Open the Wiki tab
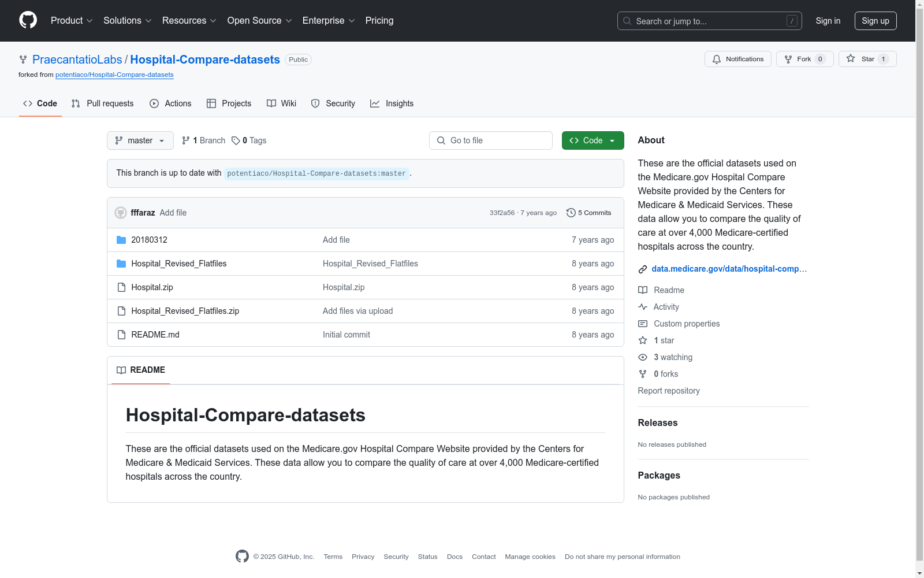The image size is (924, 578). click(x=281, y=103)
